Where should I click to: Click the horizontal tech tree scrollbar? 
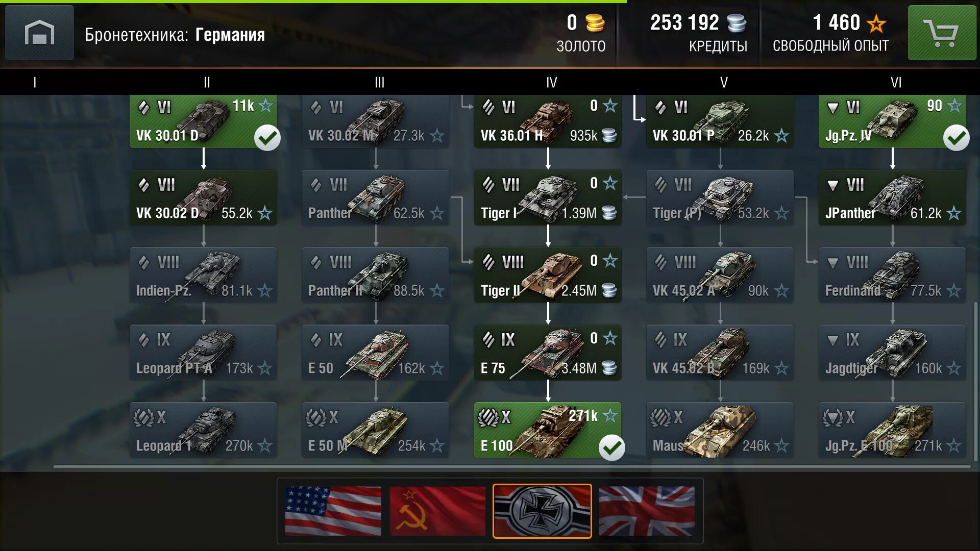point(512,466)
